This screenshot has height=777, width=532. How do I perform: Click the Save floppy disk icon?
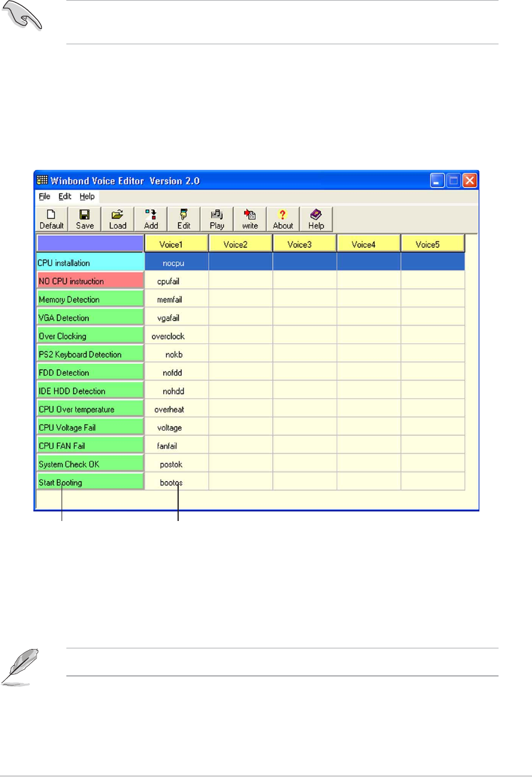point(84,219)
